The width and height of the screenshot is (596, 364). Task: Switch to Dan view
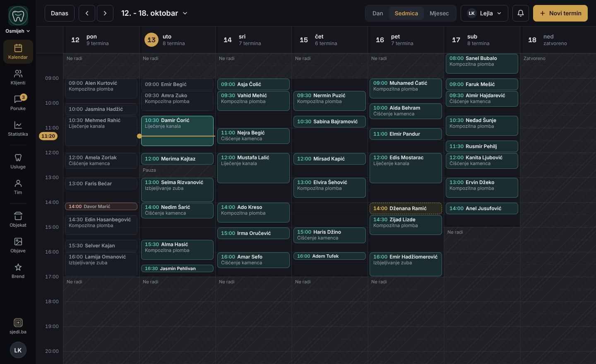[378, 13]
